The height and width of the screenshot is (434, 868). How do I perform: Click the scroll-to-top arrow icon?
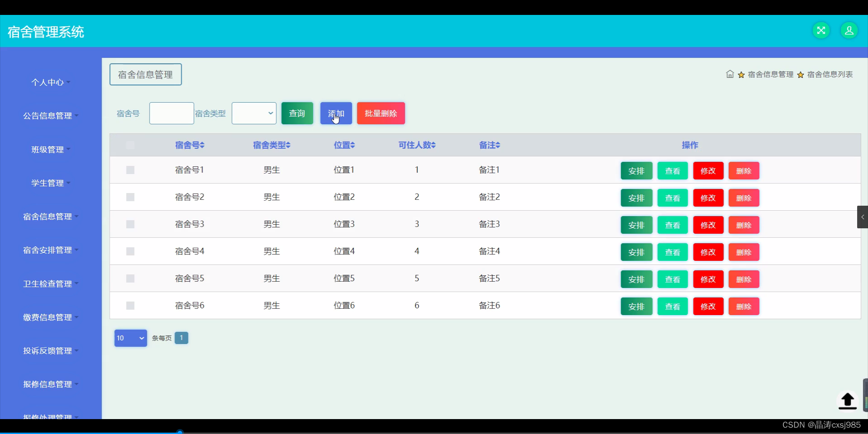click(x=848, y=401)
